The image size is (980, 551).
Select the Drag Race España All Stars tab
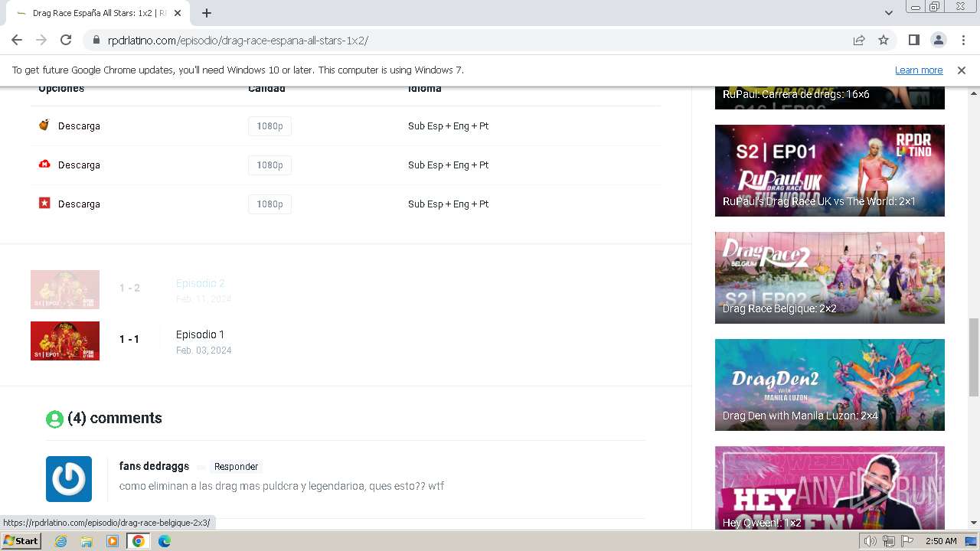98,13
